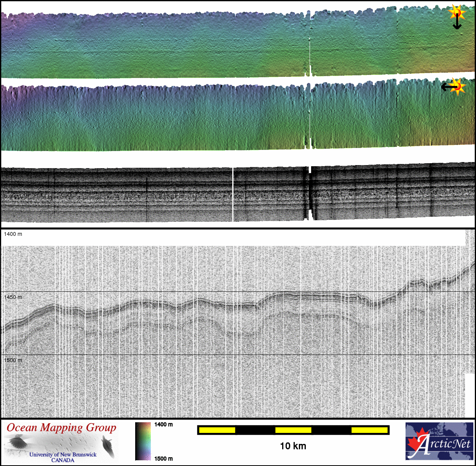Click the 1400 m label beside color legend

tap(163, 425)
